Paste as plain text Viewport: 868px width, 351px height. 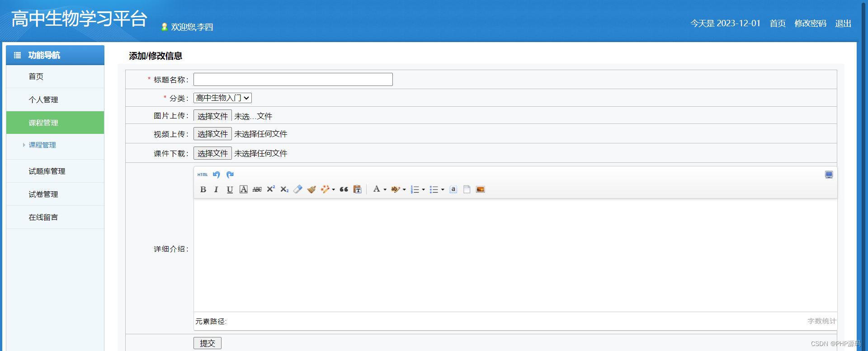coord(357,190)
